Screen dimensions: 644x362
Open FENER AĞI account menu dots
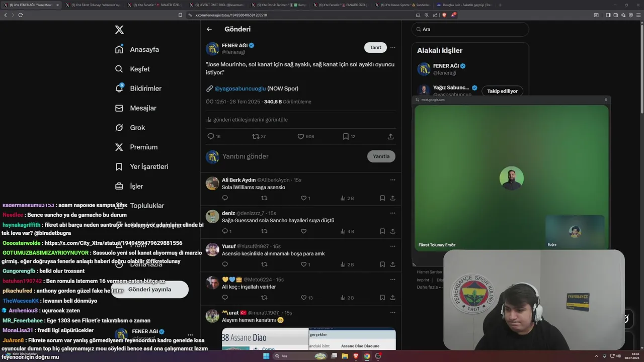coord(190,334)
